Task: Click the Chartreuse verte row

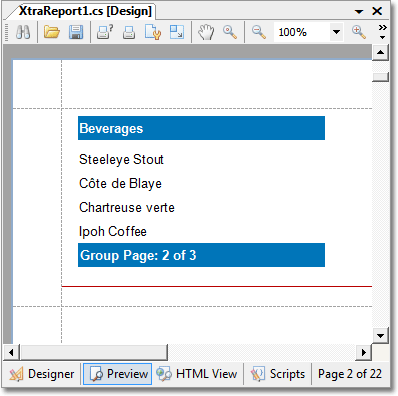Action: (127, 207)
